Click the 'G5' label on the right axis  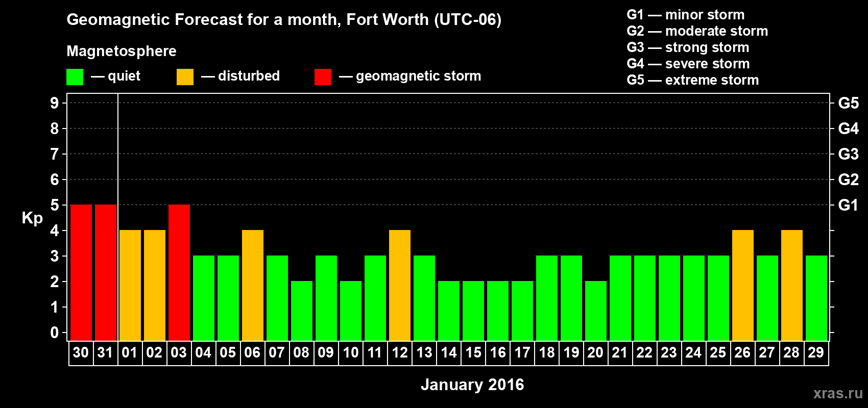(849, 103)
